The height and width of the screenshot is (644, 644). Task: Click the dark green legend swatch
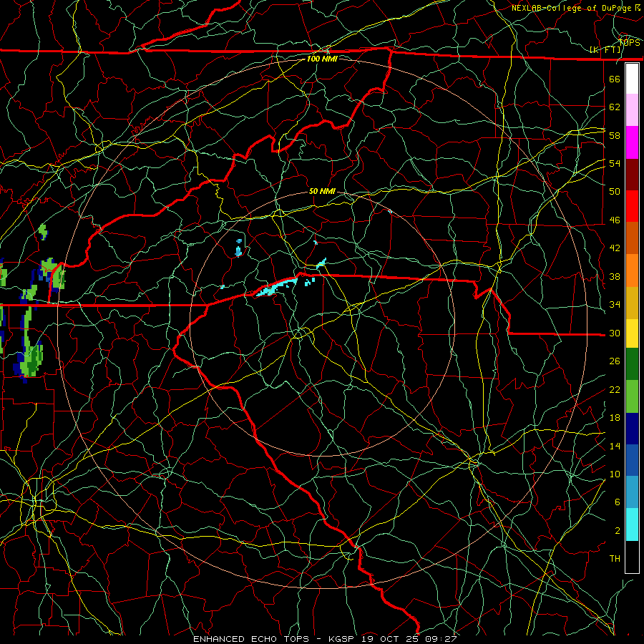point(632,364)
